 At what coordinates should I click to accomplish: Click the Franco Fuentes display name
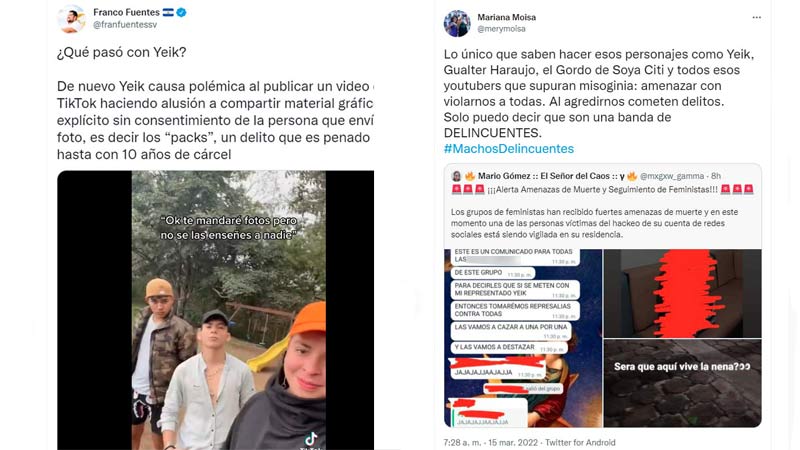[x=127, y=12]
